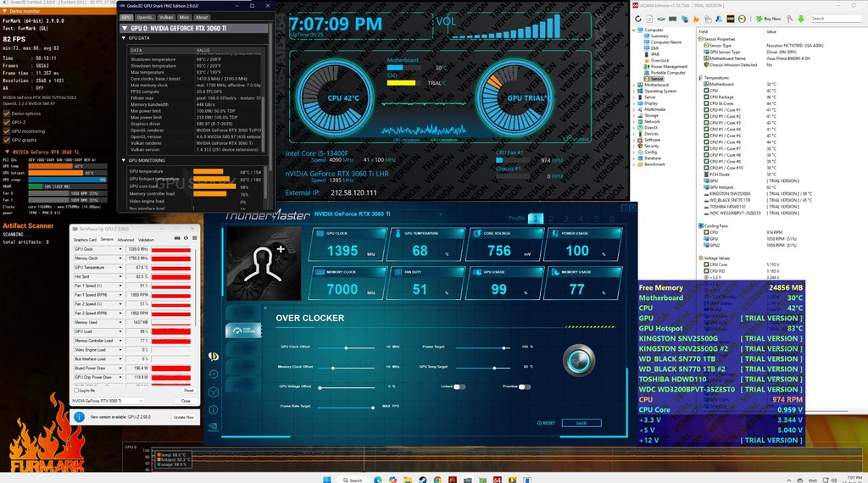The height and width of the screenshot is (483, 868).
Task: Switch to Graphics Card tab in GPU-Z
Action: point(85,240)
